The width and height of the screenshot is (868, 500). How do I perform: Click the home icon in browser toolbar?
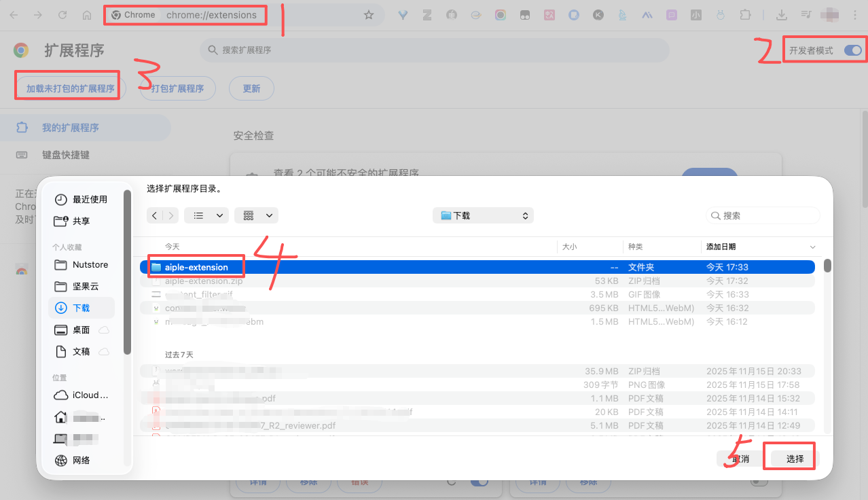[86, 14]
